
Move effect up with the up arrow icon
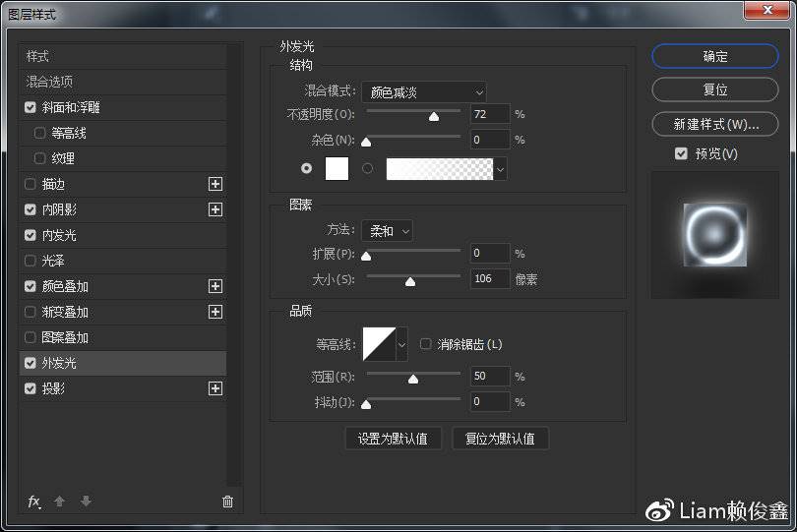[x=59, y=502]
